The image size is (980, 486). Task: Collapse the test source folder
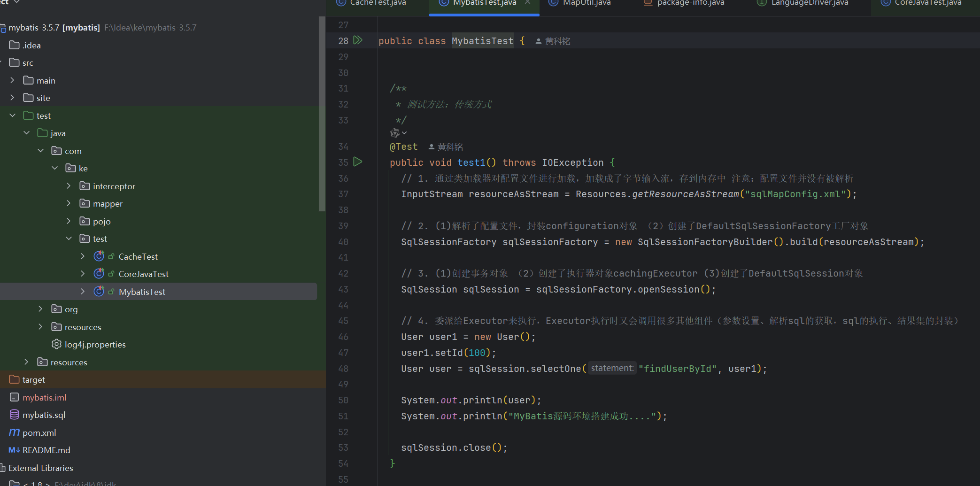tap(13, 116)
